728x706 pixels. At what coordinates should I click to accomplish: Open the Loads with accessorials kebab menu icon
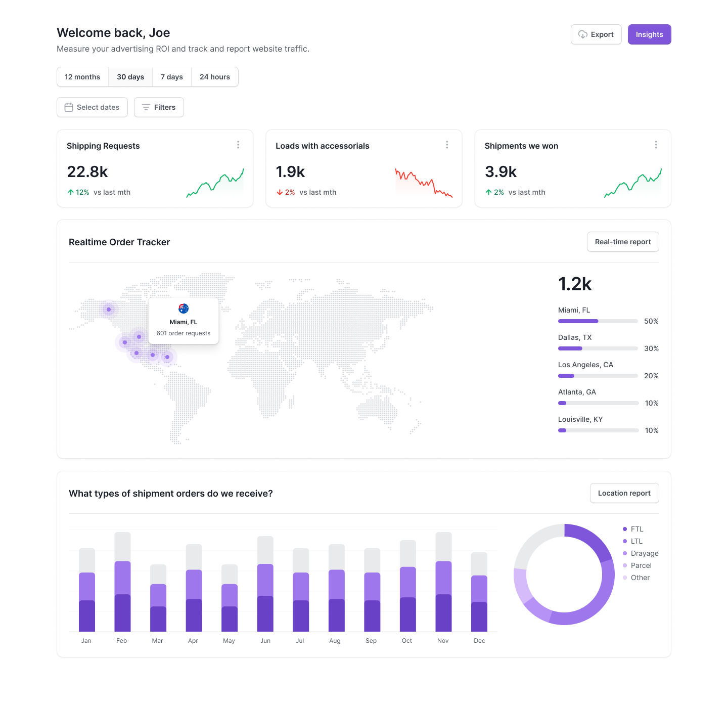447,145
